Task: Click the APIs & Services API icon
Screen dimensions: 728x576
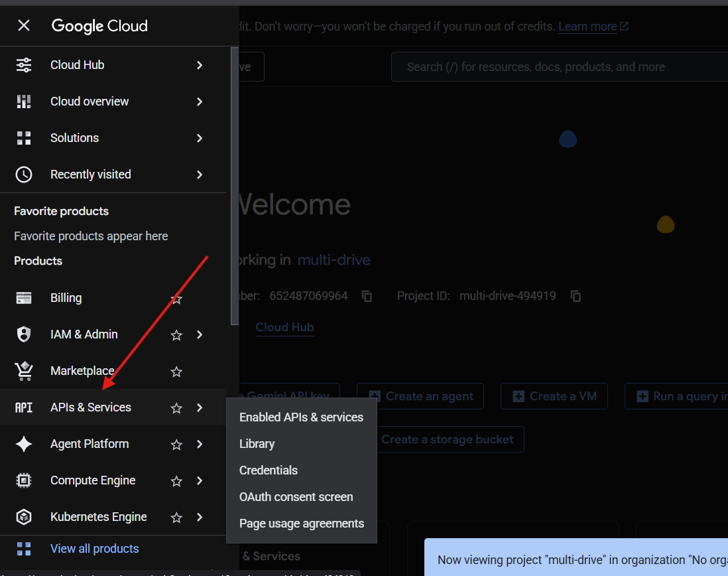Action: (24, 407)
